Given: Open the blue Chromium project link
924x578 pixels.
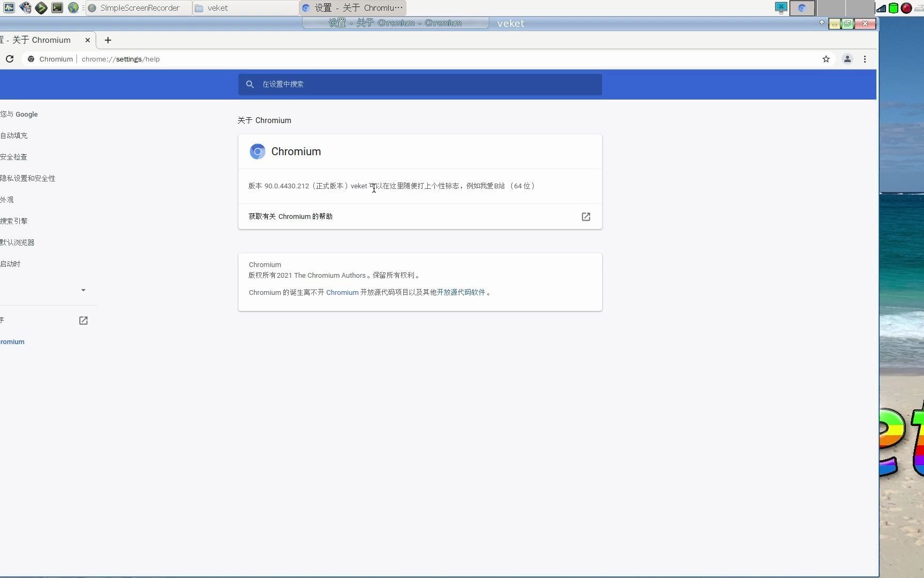Looking at the screenshot, I should point(342,292).
